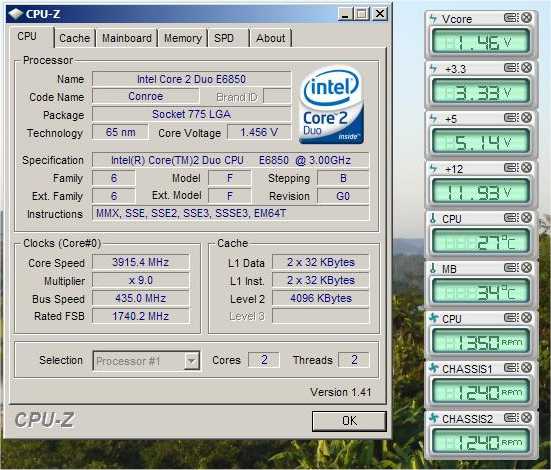
Task: Open settings icon on CHASSIS2 gadget
Action: pos(511,418)
